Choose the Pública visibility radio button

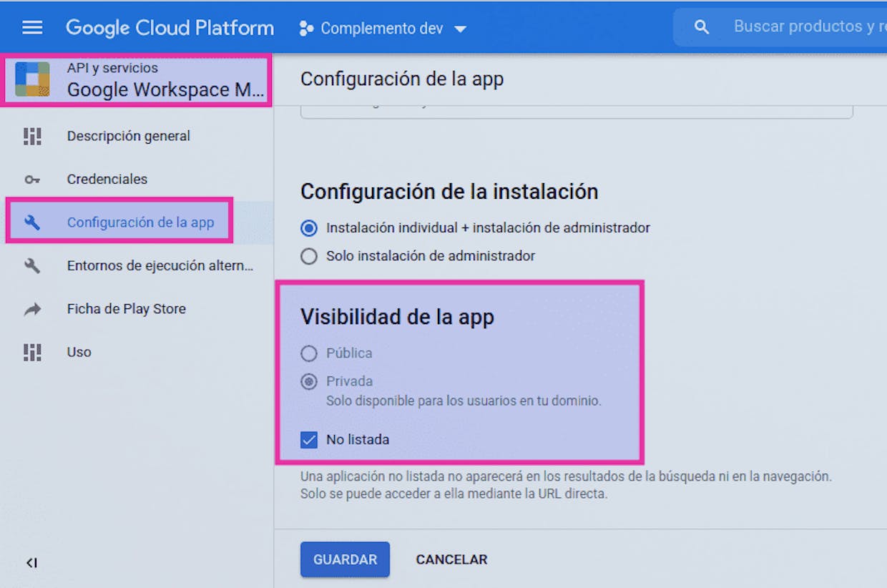[x=309, y=353]
